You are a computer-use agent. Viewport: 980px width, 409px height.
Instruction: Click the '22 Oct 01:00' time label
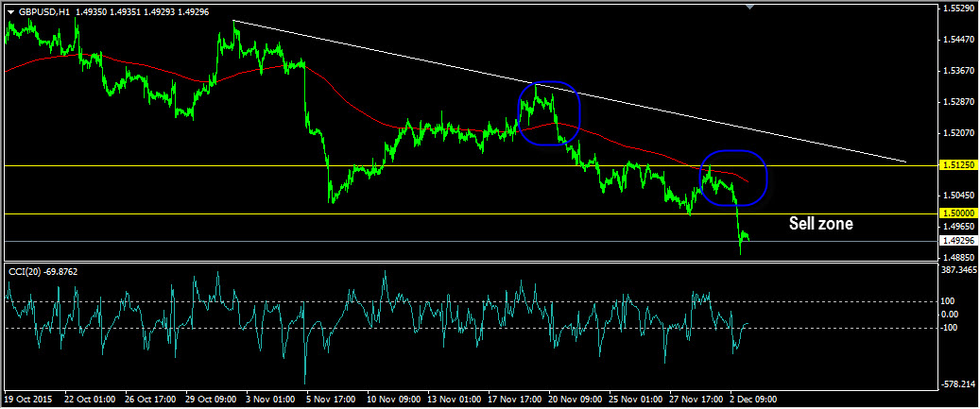click(90, 399)
